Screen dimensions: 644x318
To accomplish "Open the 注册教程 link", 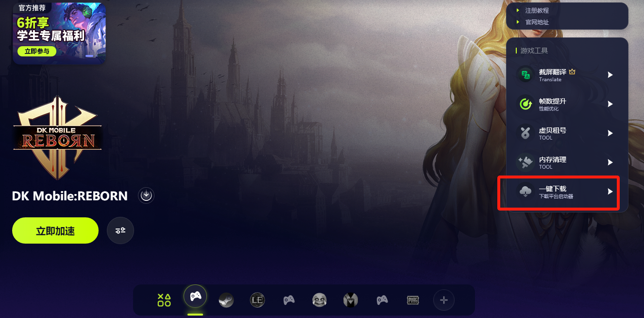I will coord(537,10).
